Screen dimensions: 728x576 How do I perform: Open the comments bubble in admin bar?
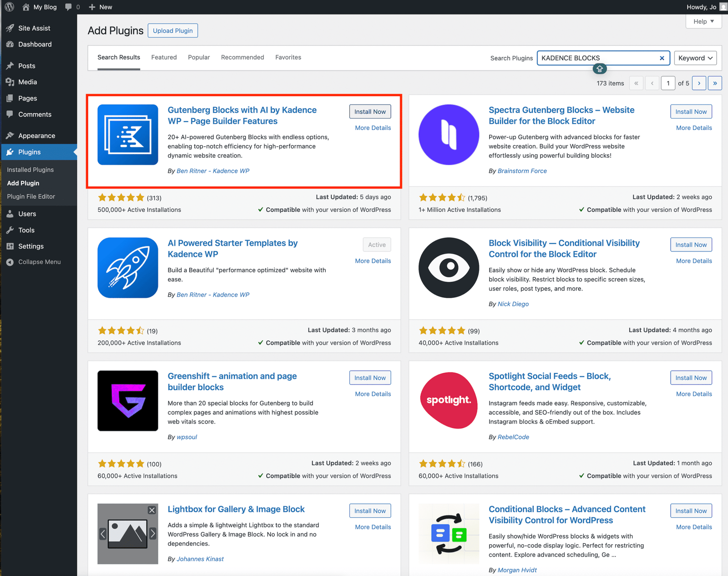click(69, 7)
